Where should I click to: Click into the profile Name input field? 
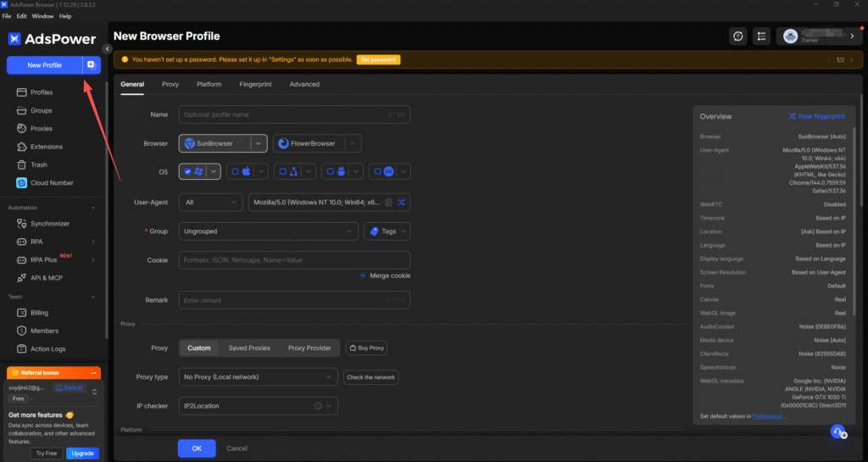click(280, 114)
